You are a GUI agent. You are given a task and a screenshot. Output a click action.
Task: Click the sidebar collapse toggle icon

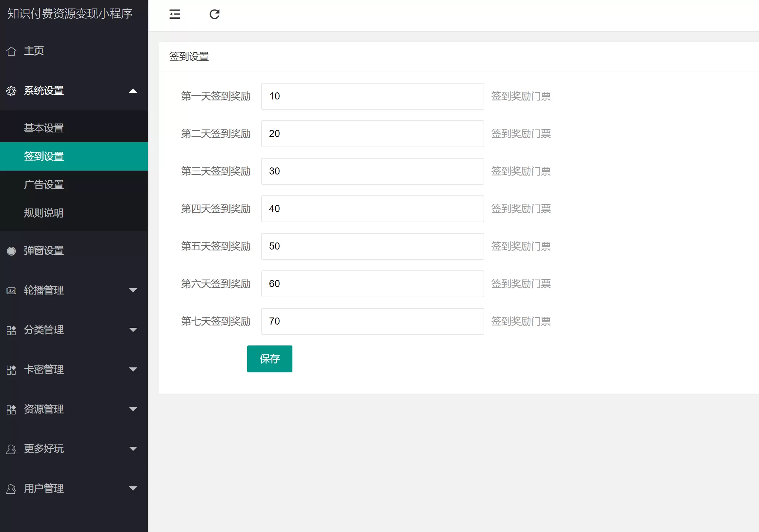pos(175,14)
